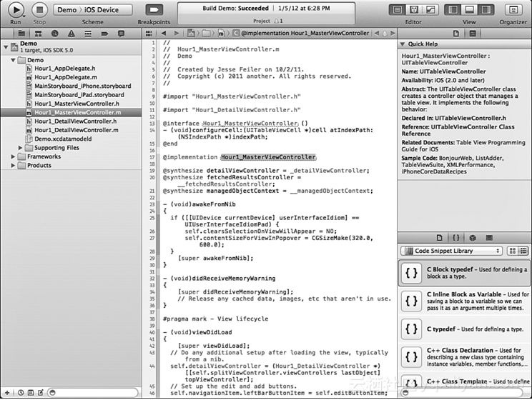Expand the Products group
The image size is (532, 400).
tap(13, 166)
